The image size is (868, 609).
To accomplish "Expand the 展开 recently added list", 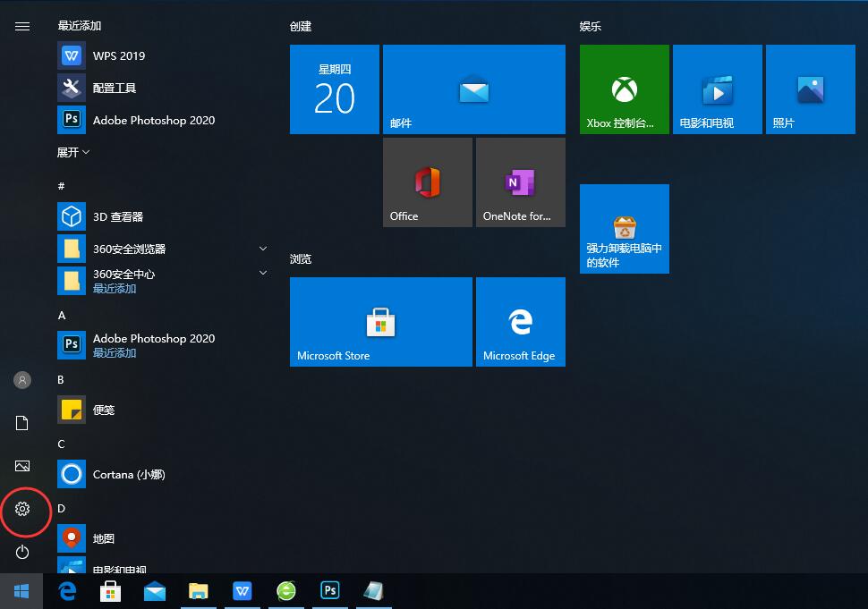I will point(73,152).
